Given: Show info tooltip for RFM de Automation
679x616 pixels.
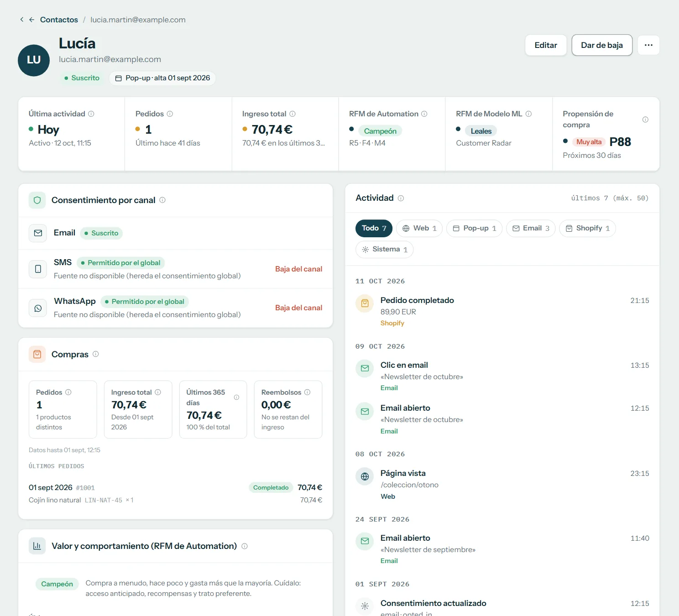Looking at the screenshot, I should tap(424, 114).
